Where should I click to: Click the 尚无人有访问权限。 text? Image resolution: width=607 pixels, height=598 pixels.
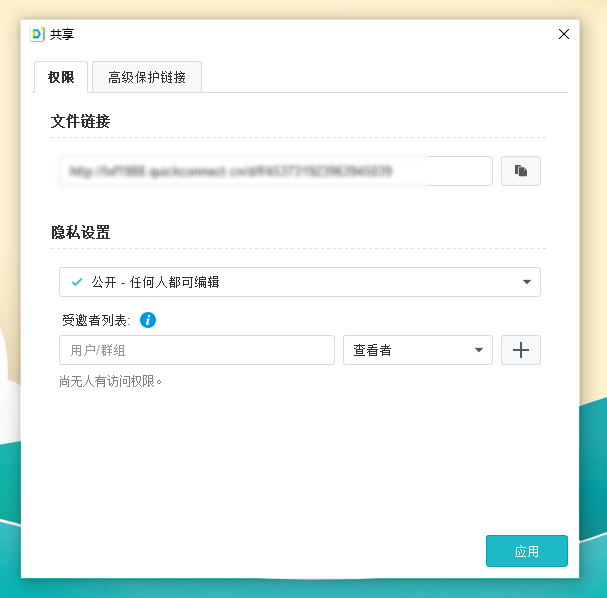click(110, 381)
